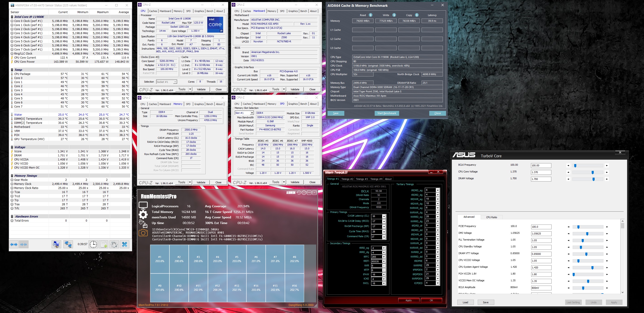Click Validate button in CPU-Z Memory window
The height and width of the screenshot is (313, 644).
201,182
